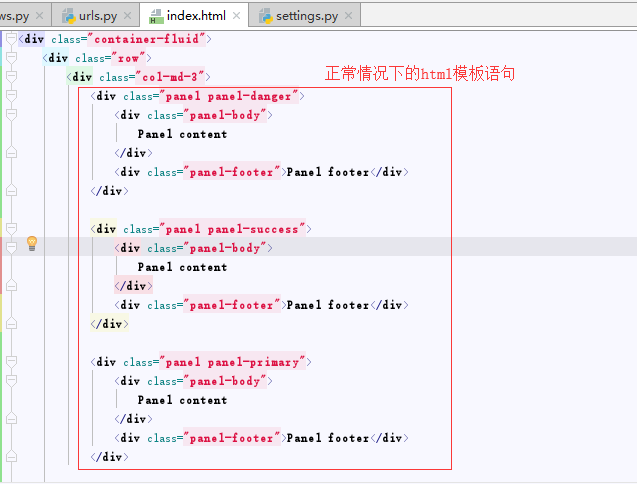Collapse the panel-primary div fold marker
The width and height of the screenshot is (637, 484).
(11, 362)
